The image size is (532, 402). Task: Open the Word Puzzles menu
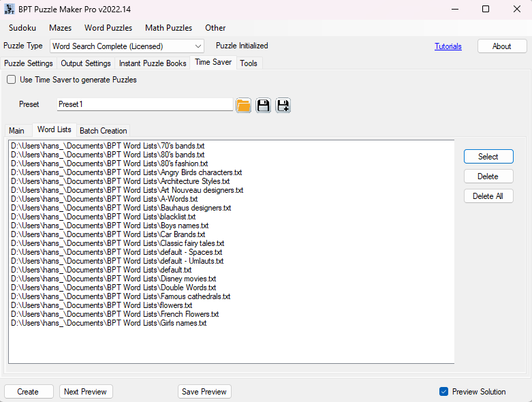(108, 28)
